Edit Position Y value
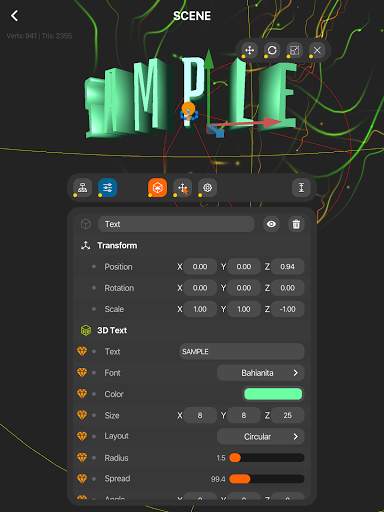The height and width of the screenshot is (512, 384). point(244,267)
